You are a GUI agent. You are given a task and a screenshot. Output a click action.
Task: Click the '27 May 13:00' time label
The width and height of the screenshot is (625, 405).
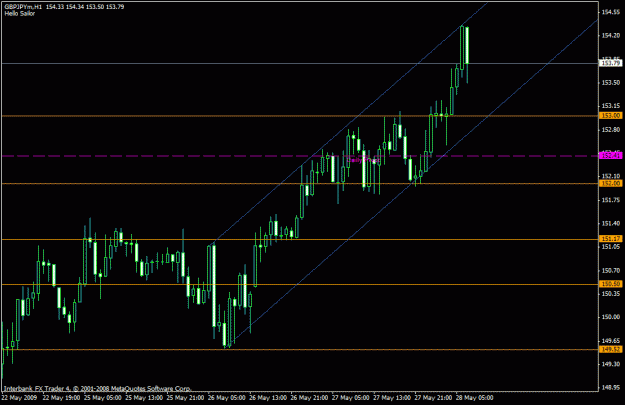[392, 398]
